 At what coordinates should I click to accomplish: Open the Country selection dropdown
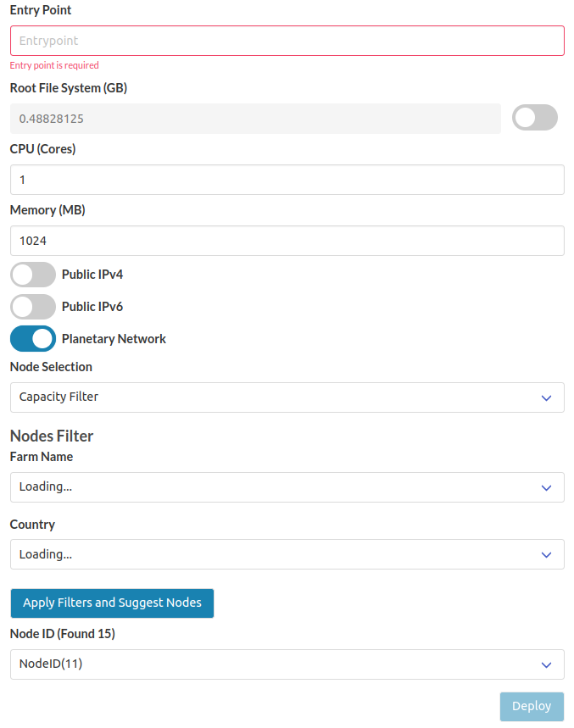[287, 554]
